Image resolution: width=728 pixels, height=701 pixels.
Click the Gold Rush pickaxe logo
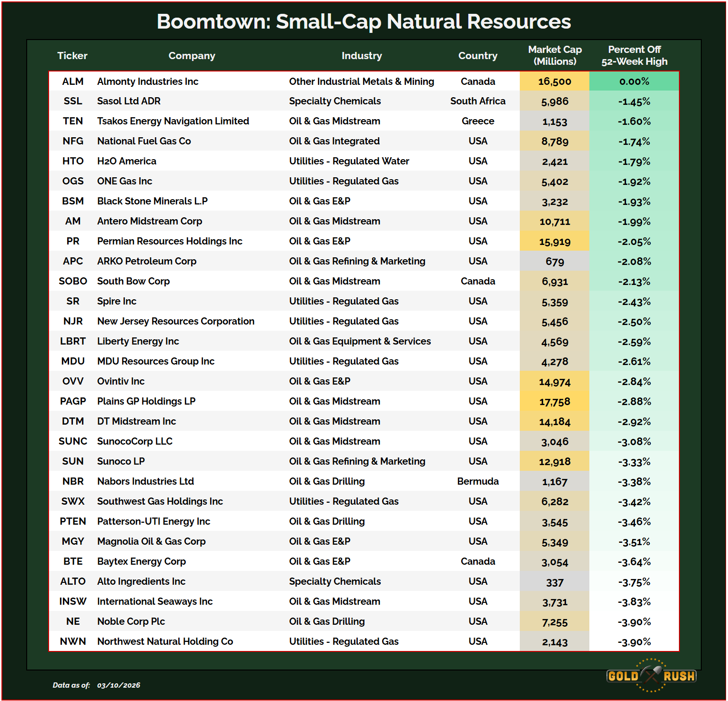[651, 675]
